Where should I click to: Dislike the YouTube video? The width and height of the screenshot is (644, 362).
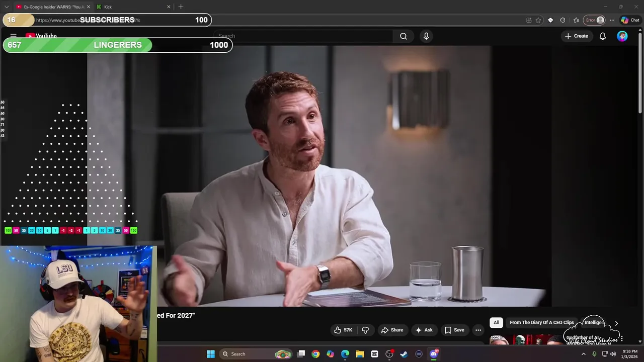pos(365,330)
